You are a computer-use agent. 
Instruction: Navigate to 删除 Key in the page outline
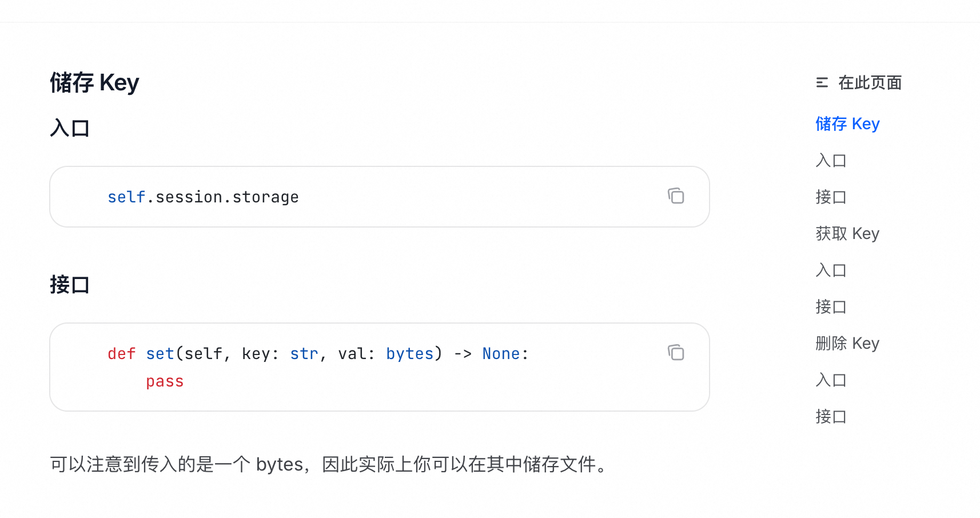pyautogui.click(x=847, y=344)
